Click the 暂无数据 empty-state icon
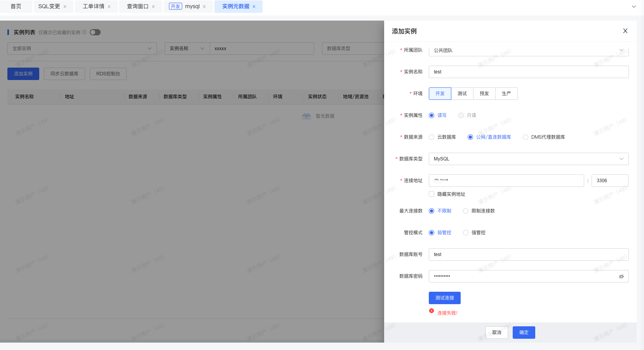Image resolution: width=644 pixels, height=350 pixels. point(306,116)
